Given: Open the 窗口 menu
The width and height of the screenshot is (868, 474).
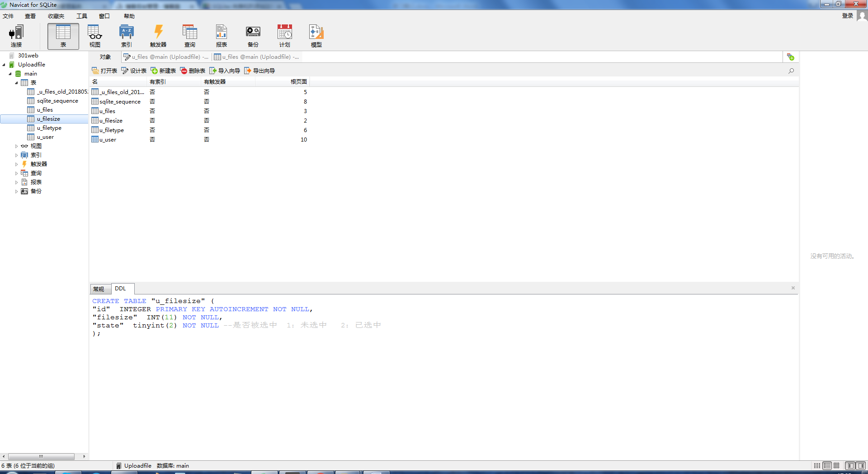Looking at the screenshot, I should (x=104, y=16).
